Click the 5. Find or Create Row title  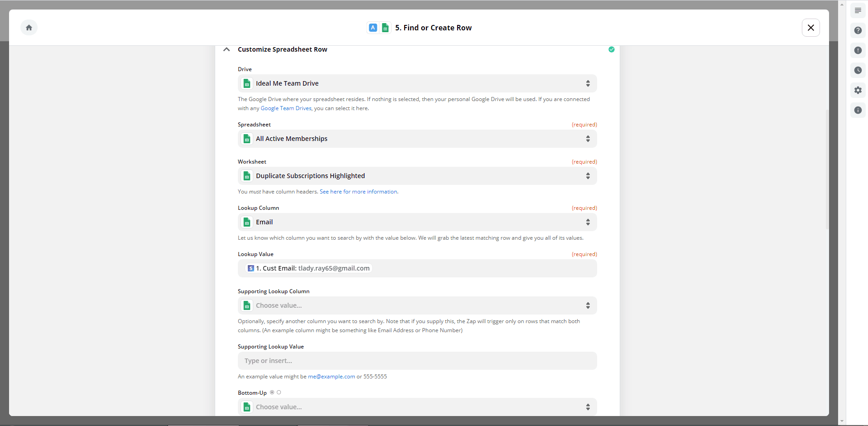(x=433, y=28)
